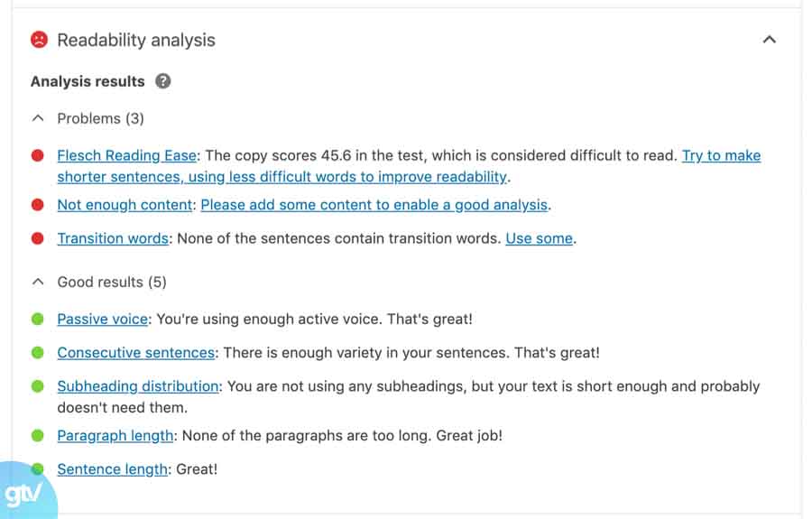Collapse the Problems (3) section
This screenshot has height=519, width=812.
click(x=38, y=118)
